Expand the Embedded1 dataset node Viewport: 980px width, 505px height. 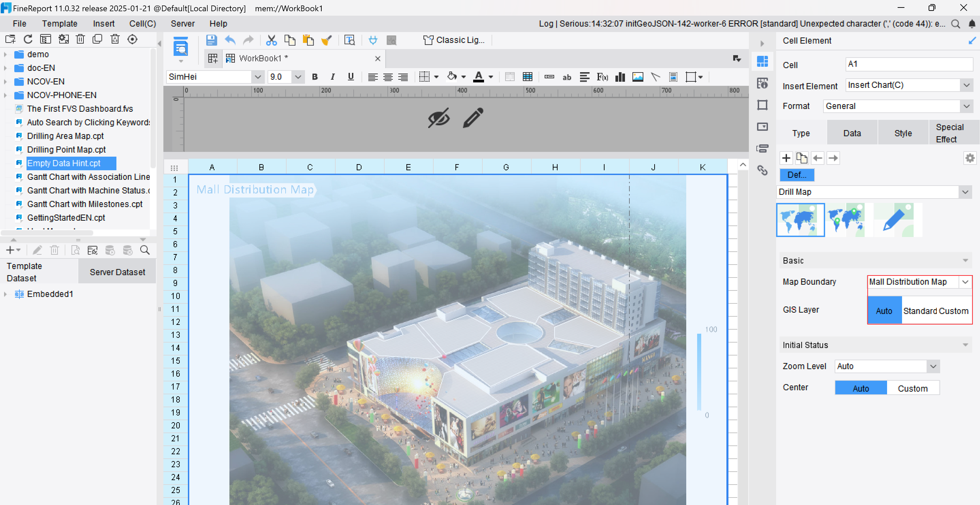tap(5, 294)
